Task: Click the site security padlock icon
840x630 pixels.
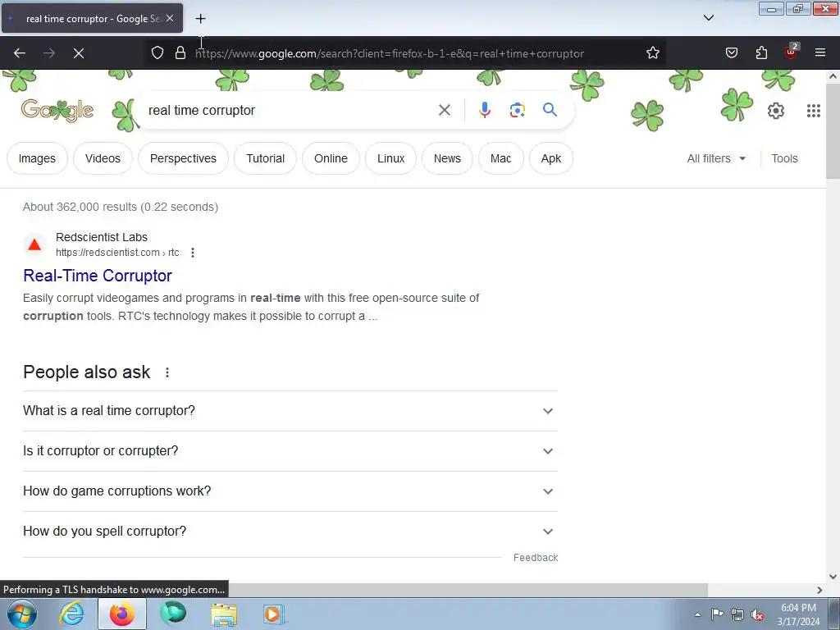Action: pyautogui.click(x=180, y=53)
